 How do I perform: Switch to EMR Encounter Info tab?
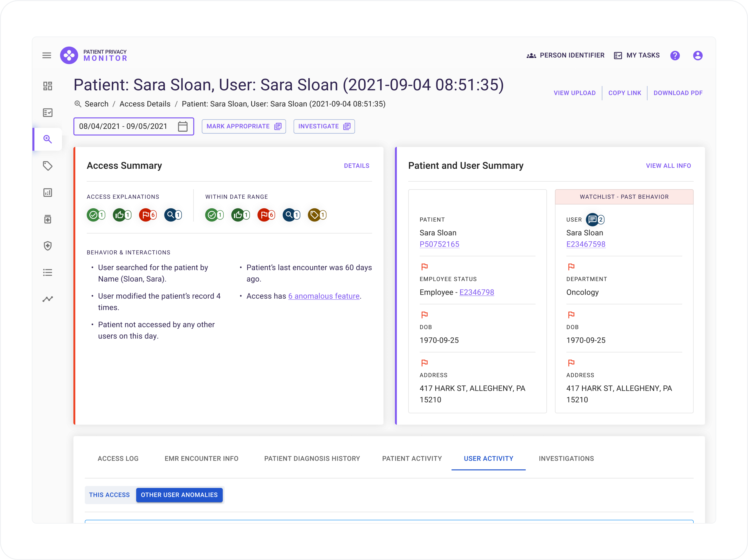click(x=202, y=458)
